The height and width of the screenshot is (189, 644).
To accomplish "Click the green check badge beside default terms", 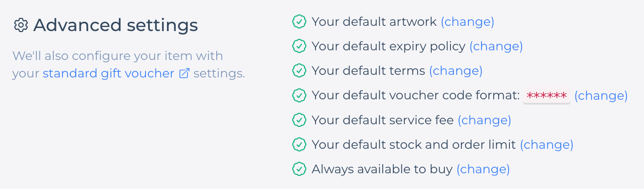I will click(x=299, y=70).
